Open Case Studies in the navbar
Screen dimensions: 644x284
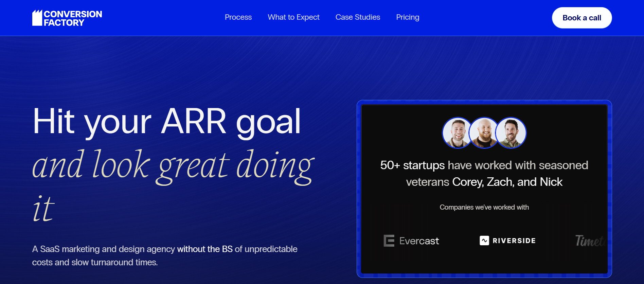[x=358, y=17]
